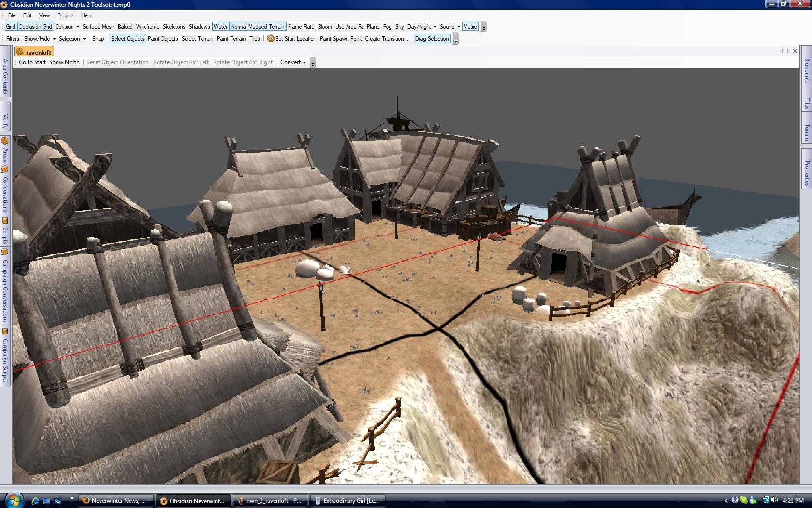Select the Paint Terrain tool
Viewport: 812px width, 508px height.
coord(231,39)
